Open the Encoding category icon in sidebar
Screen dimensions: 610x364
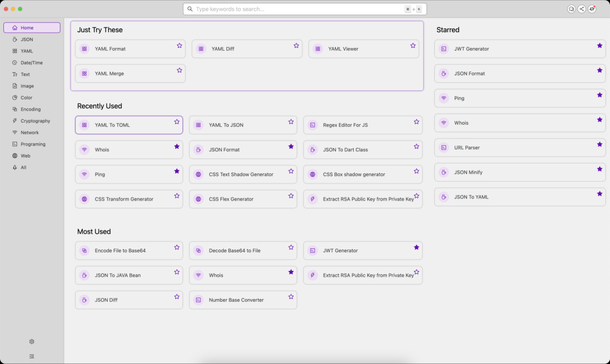pyautogui.click(x=15, y=109)
